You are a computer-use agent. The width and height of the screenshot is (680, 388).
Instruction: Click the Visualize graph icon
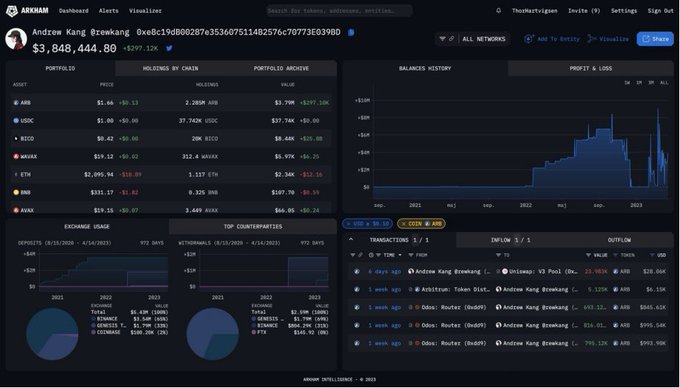click(x=592, y=39)
